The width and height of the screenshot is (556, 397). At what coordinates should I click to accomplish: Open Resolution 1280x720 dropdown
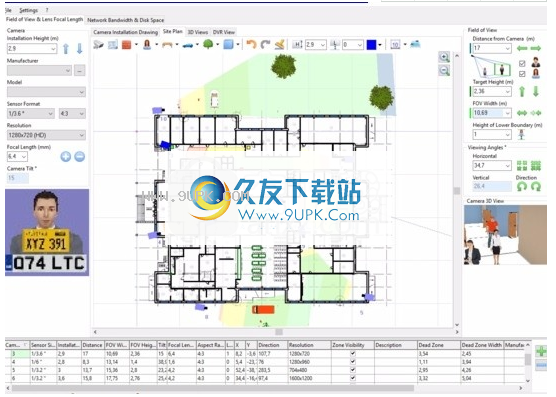(82, 135)
